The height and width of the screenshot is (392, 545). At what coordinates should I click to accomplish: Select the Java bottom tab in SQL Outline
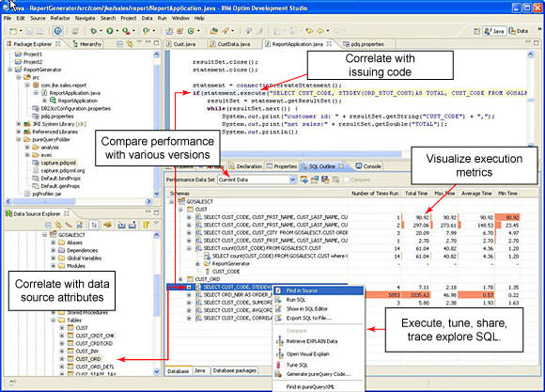coord(199,371)
